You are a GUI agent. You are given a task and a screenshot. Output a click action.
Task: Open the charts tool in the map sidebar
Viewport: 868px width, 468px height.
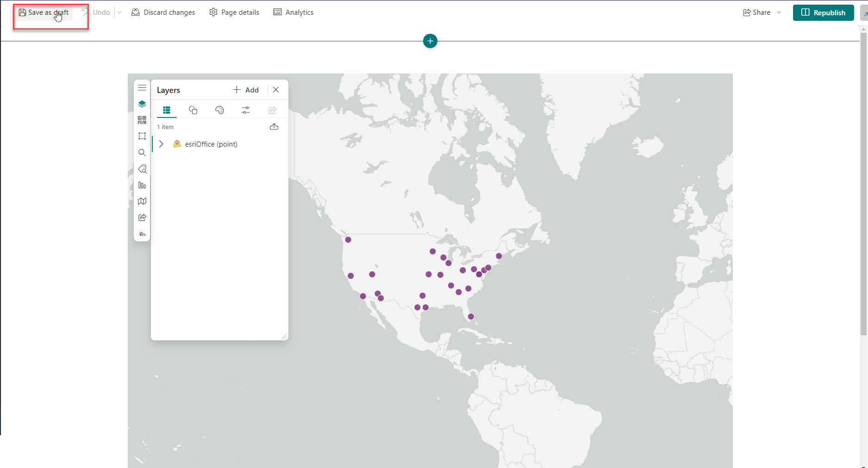[142, 185]
